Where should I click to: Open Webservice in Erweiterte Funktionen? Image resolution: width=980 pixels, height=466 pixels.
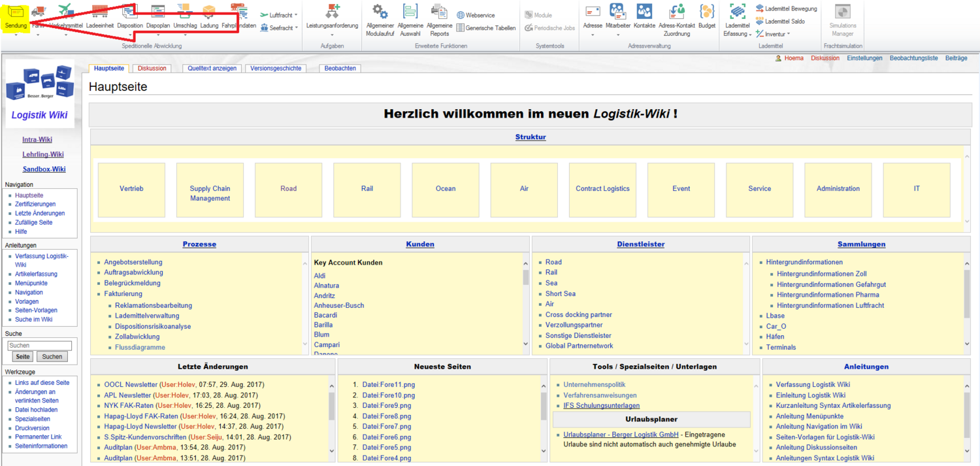[x=476, y=15]
